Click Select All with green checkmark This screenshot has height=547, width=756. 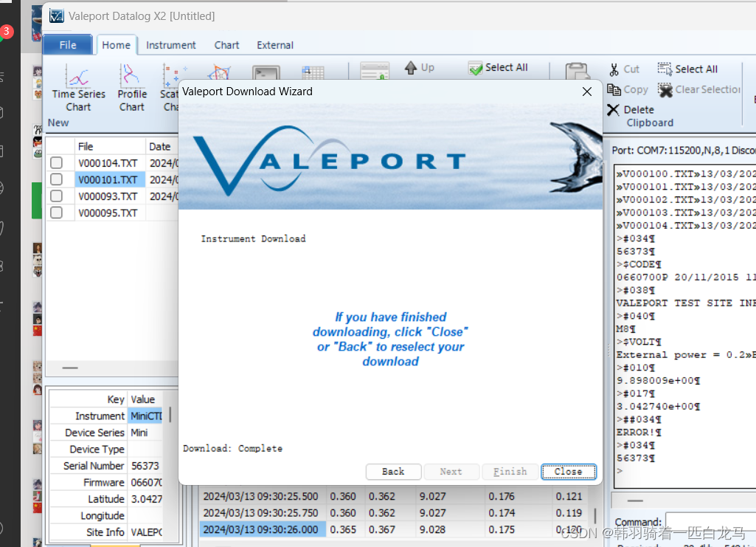(x=498, y=68)
